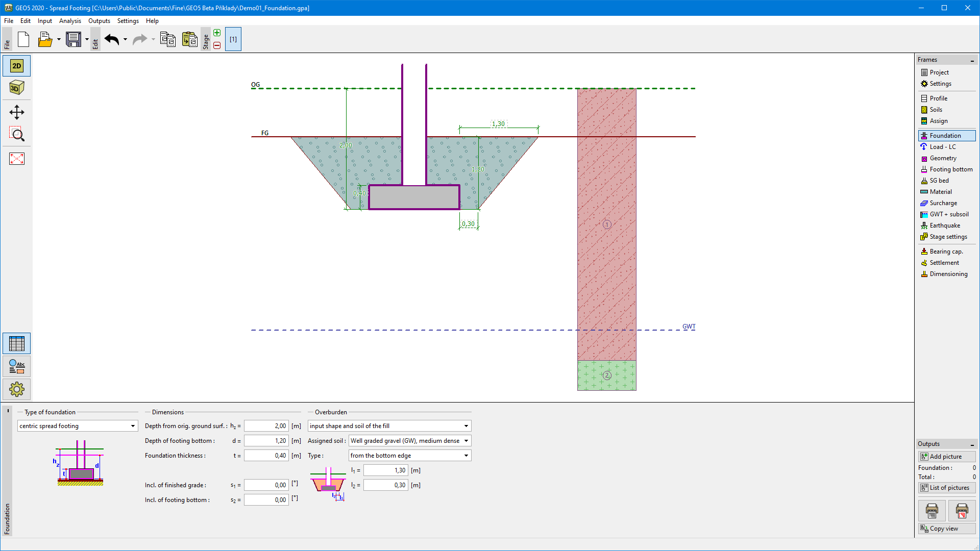This screenshot has width=980, height=551.
Task: Open the Edit menu
Action: click(x=26, y=21)
